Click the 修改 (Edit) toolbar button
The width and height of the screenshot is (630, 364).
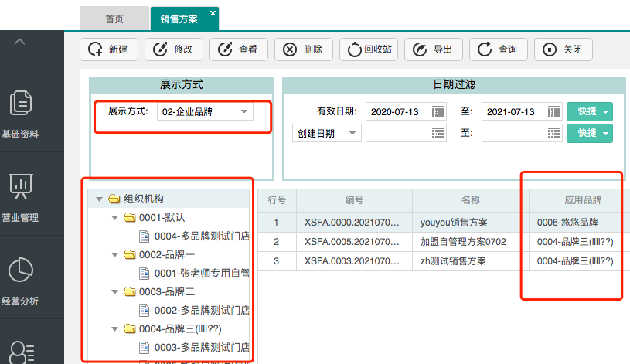point(174,49)
